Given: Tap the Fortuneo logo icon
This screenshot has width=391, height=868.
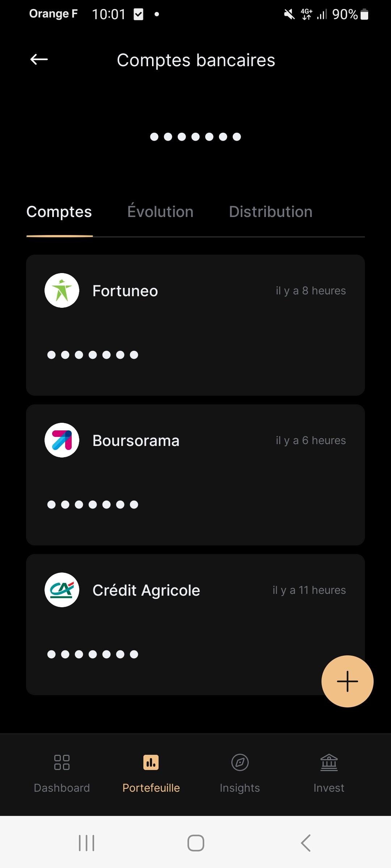Looking at the screenshot, I should (62, 290).
